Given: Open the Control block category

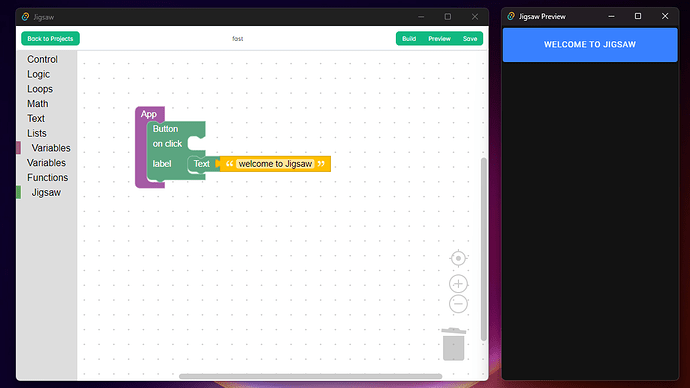Looking at the screenshot, I should pos(42,59).
